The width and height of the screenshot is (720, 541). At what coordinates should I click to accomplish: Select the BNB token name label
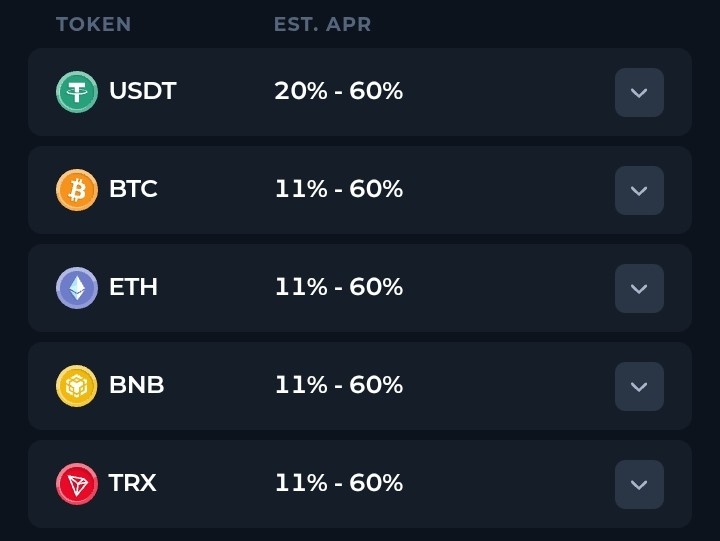[136, 386]
